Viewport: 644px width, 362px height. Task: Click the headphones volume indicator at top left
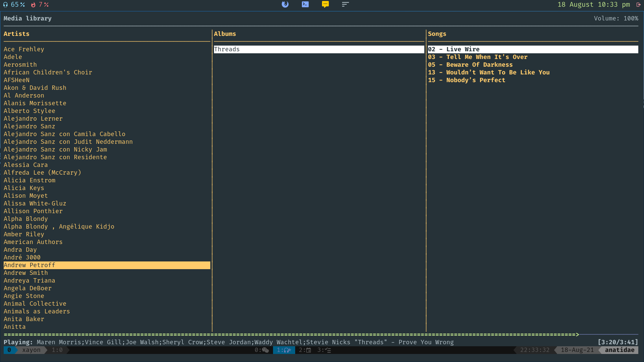(x=5, y=5)
